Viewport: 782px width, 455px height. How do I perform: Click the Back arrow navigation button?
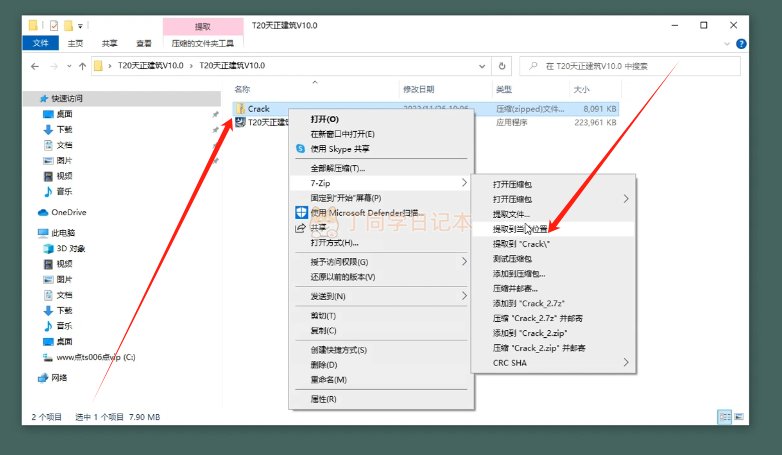(36, 67)
